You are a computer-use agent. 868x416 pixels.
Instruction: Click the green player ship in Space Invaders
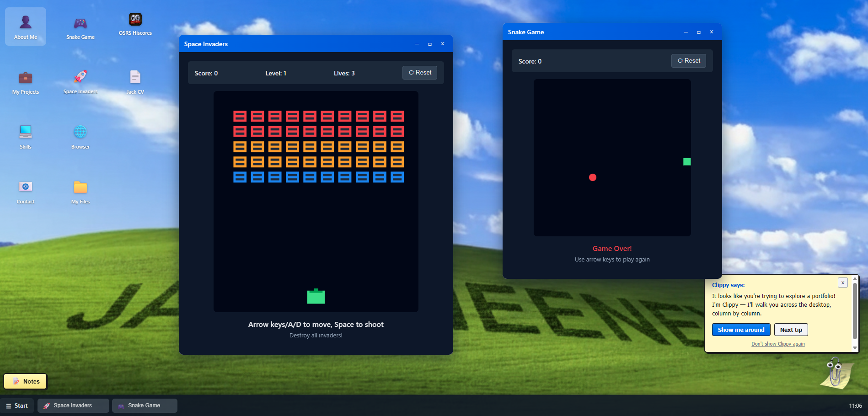click(316, 296)
